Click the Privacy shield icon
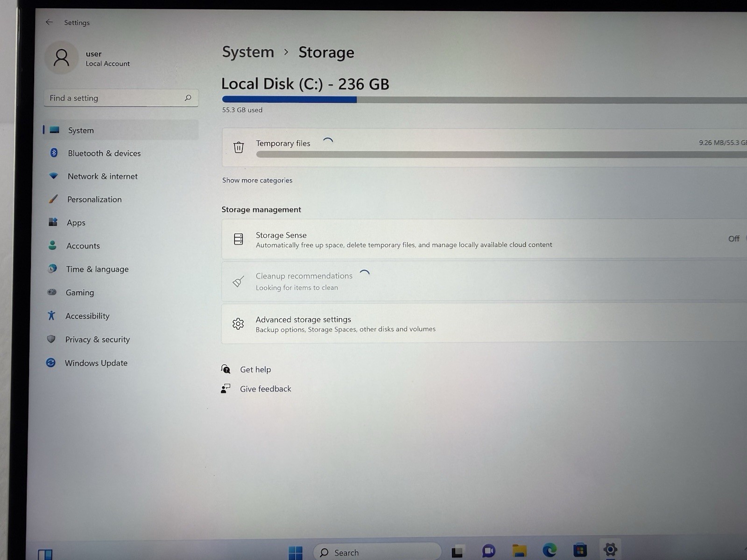This screenshot has width=747, height=560. click(x=51, y=339)
